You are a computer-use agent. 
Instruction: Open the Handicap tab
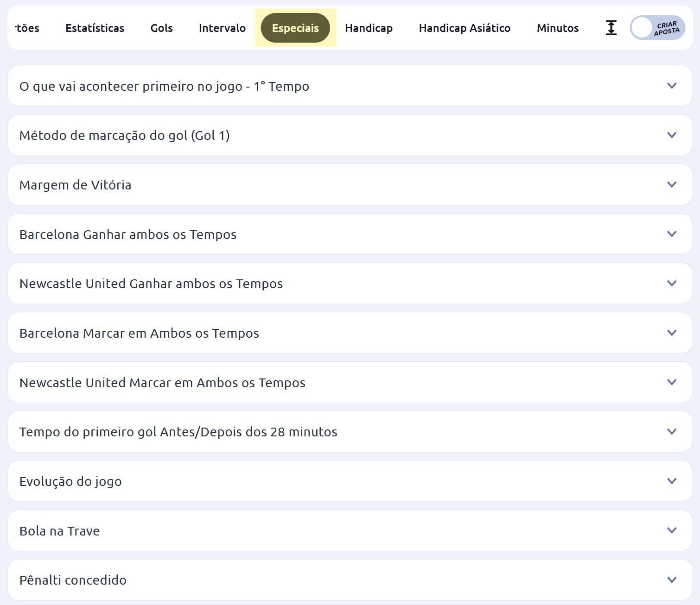[x=369, y=28]
